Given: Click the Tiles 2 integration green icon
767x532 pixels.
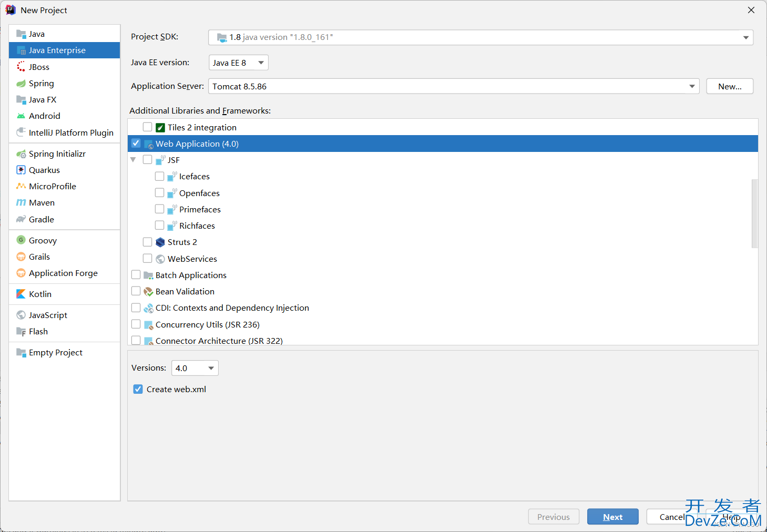Looking at the screenshot, I should [160, 128].
